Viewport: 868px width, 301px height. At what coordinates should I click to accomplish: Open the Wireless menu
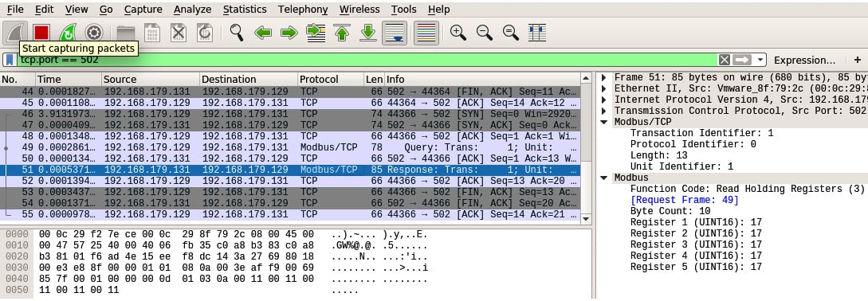(359, 10)
